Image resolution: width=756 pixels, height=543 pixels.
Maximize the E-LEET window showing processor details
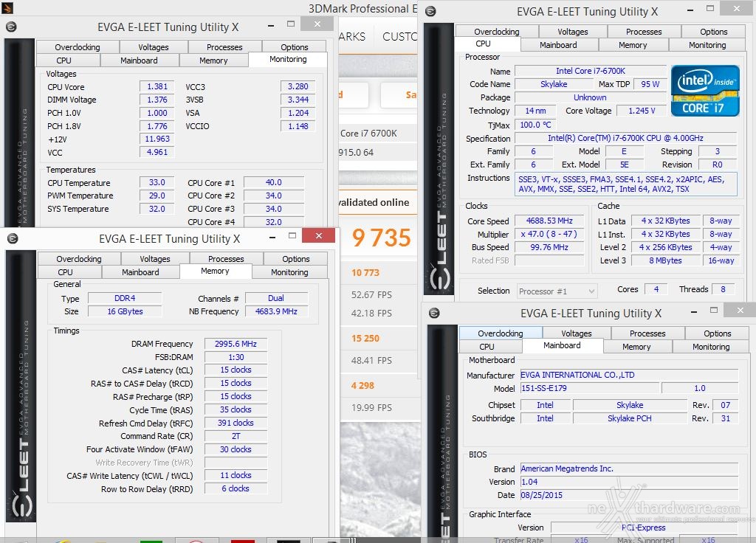click(x=709, y=9)
